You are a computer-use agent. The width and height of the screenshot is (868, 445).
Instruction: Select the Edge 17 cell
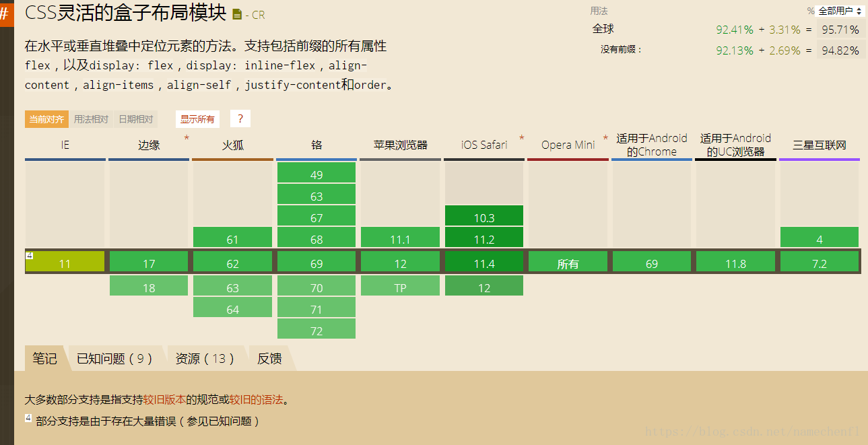coord(149,261)
